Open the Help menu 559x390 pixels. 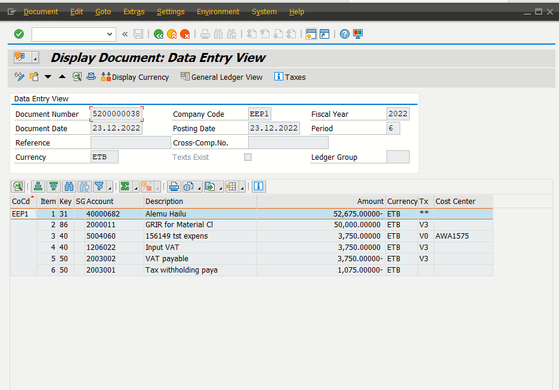point(297,12)
